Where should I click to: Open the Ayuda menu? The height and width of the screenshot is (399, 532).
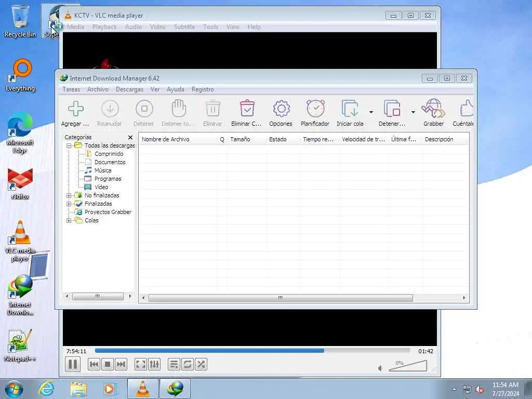click(x=176, y=89)
